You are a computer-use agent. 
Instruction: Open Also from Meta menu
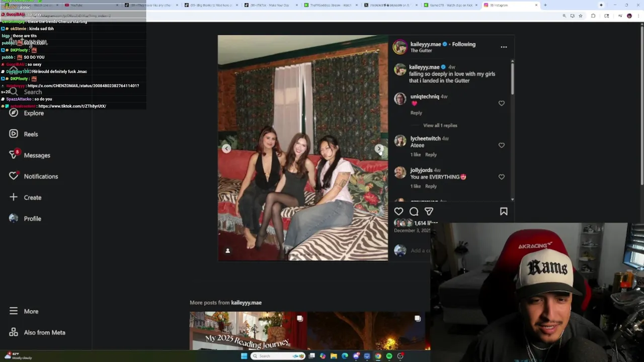point(37,332)
